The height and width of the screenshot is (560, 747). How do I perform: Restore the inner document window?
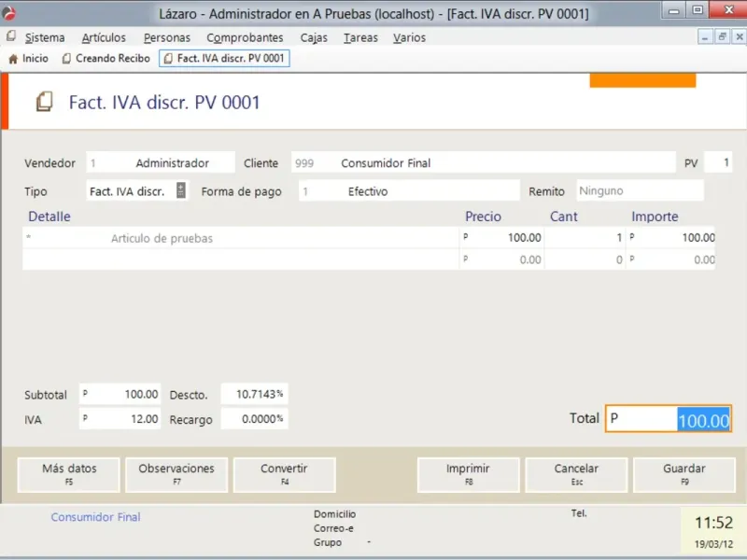722,36
